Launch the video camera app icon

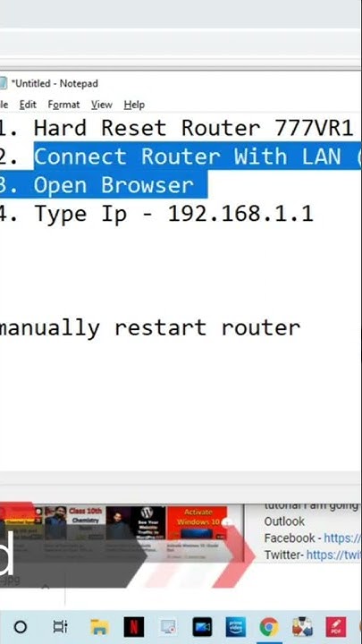202,627
